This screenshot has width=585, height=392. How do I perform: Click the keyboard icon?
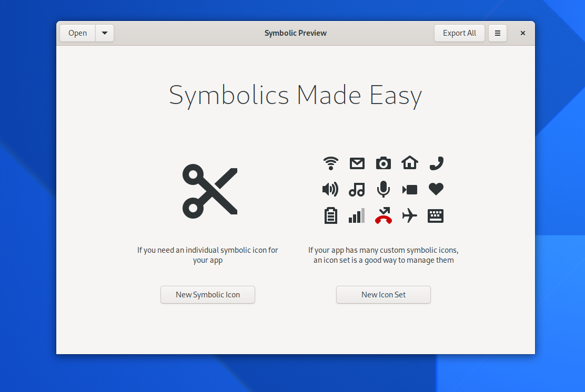[x=436, y=215]
